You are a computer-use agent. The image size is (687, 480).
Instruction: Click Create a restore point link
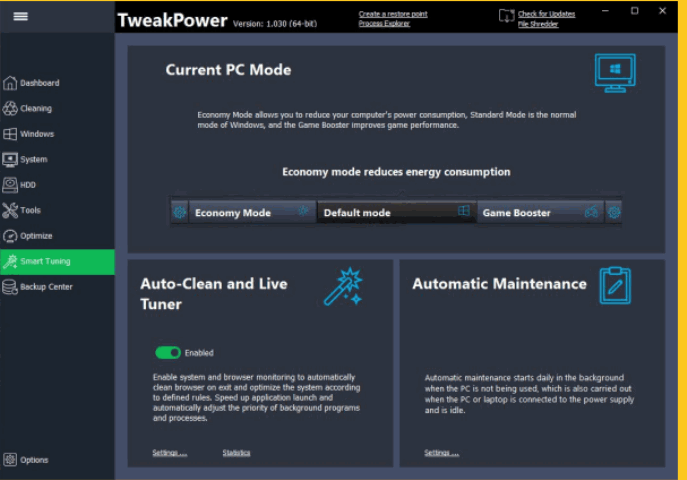point(393,14)
